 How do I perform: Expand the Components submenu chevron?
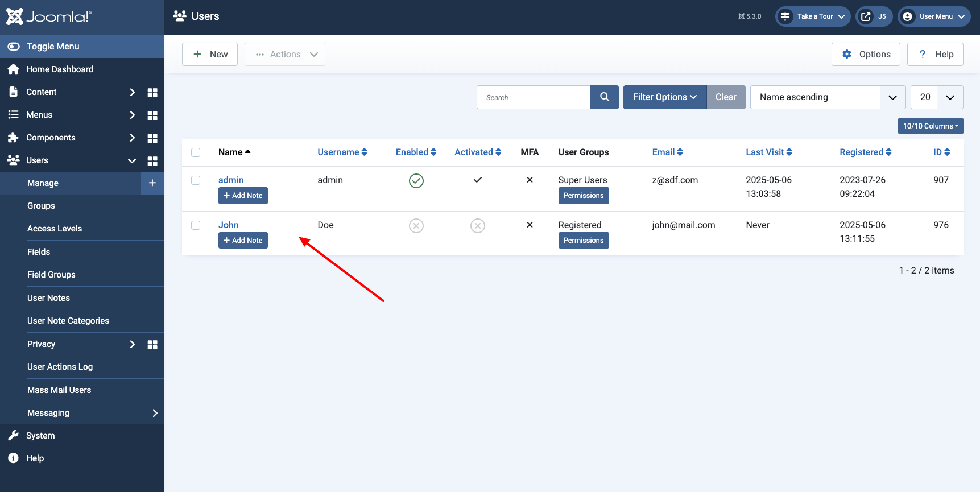pos(132,138)
